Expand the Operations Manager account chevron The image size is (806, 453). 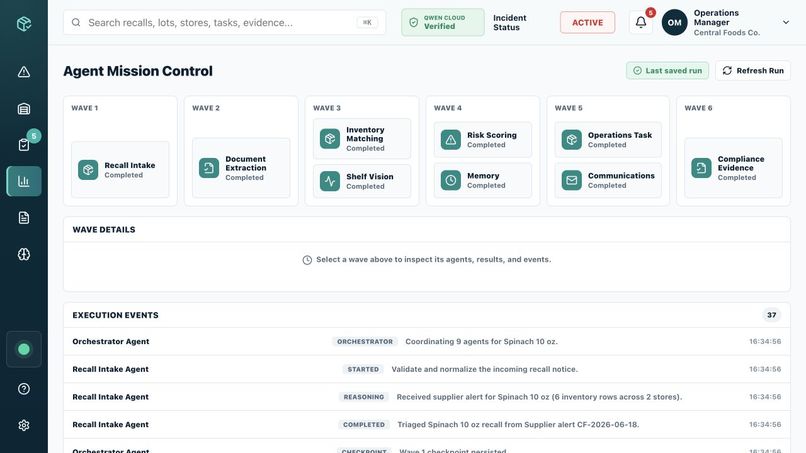[x=785, y=23]
